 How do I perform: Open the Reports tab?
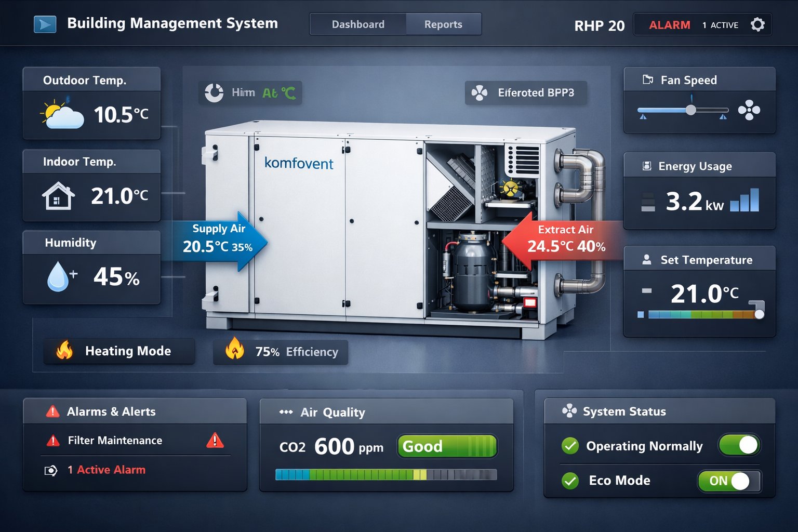pos(443,24)
